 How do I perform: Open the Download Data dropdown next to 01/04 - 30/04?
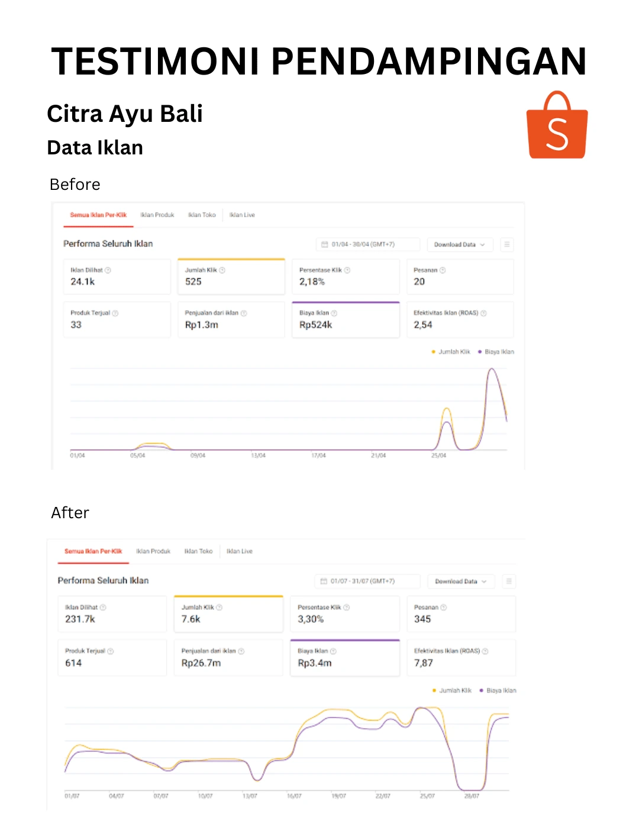pos(460,244)
